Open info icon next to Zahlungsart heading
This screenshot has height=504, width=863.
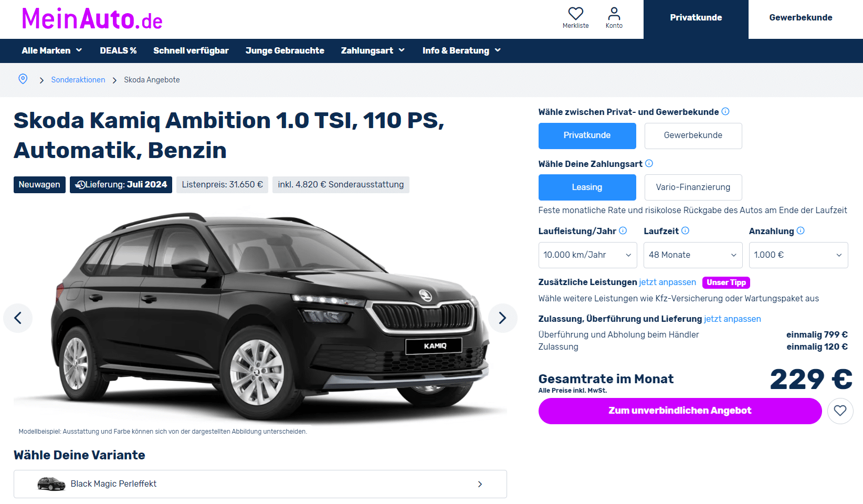point(649,163)
